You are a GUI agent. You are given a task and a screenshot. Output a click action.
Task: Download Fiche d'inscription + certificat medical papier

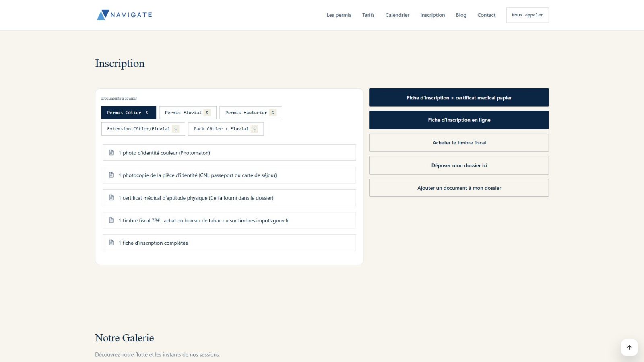click(459, 98)
